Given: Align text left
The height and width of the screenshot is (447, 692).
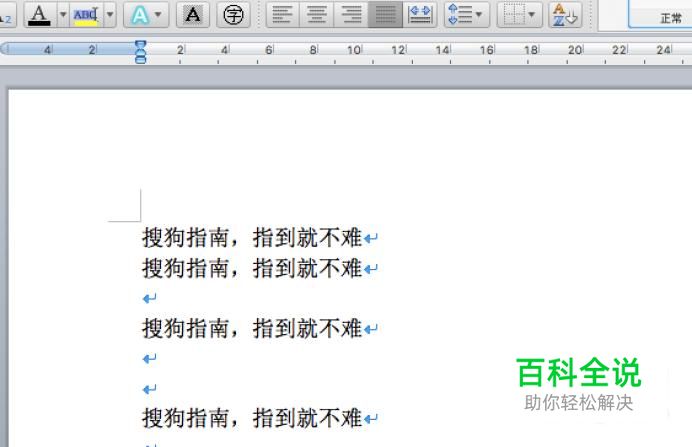Looking at the screenshot, I should coord(282,15).
